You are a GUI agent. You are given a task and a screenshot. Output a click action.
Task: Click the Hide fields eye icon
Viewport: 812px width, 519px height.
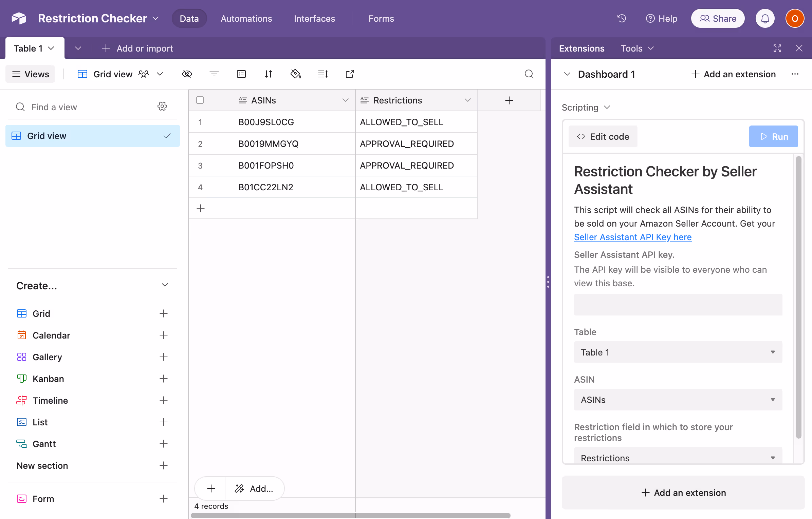pos(187,74)
